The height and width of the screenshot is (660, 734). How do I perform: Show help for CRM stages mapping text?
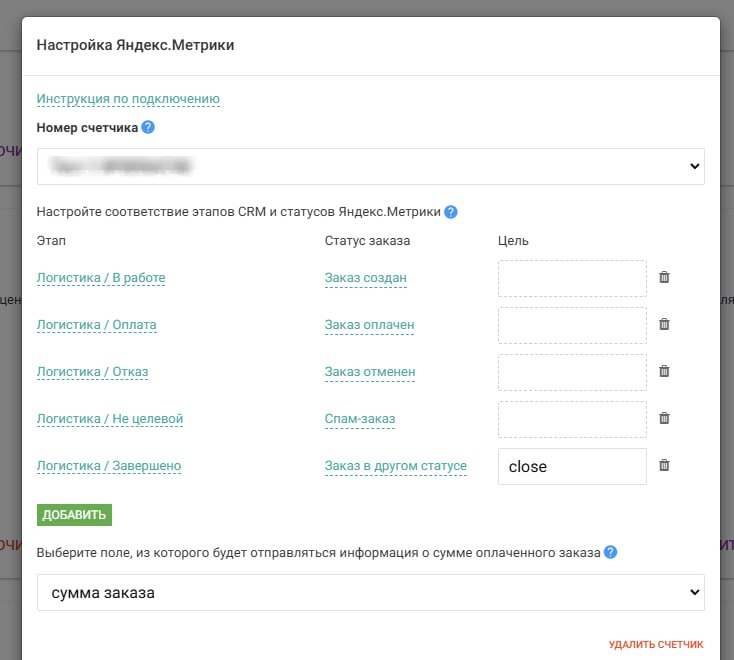point(451,212)
